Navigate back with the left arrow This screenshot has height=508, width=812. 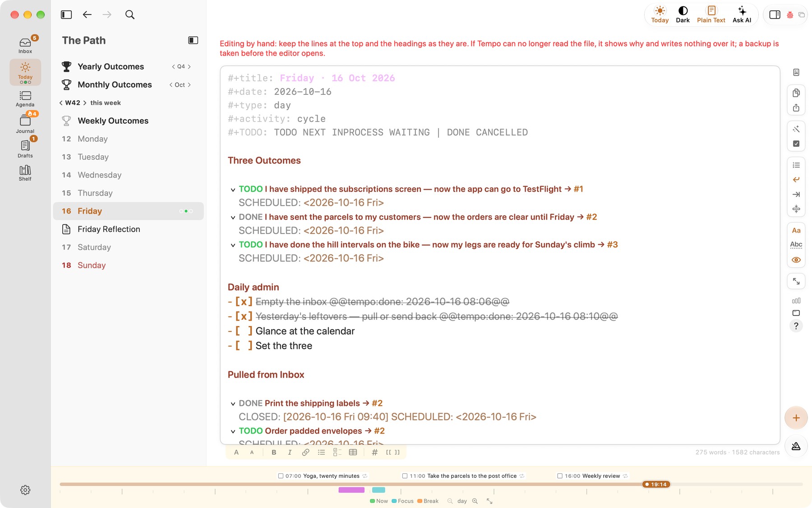coord(87,14)
